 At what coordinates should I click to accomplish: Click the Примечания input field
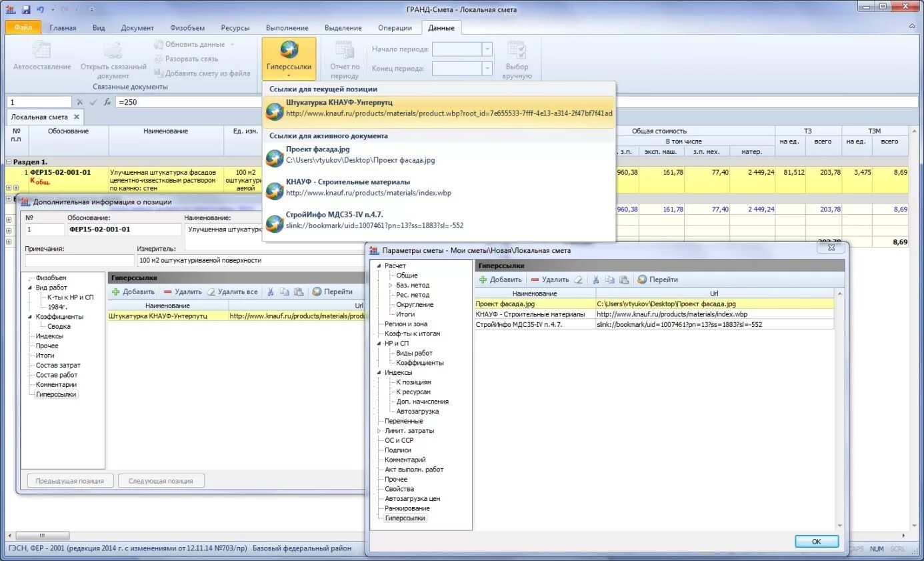click(79, 260)
